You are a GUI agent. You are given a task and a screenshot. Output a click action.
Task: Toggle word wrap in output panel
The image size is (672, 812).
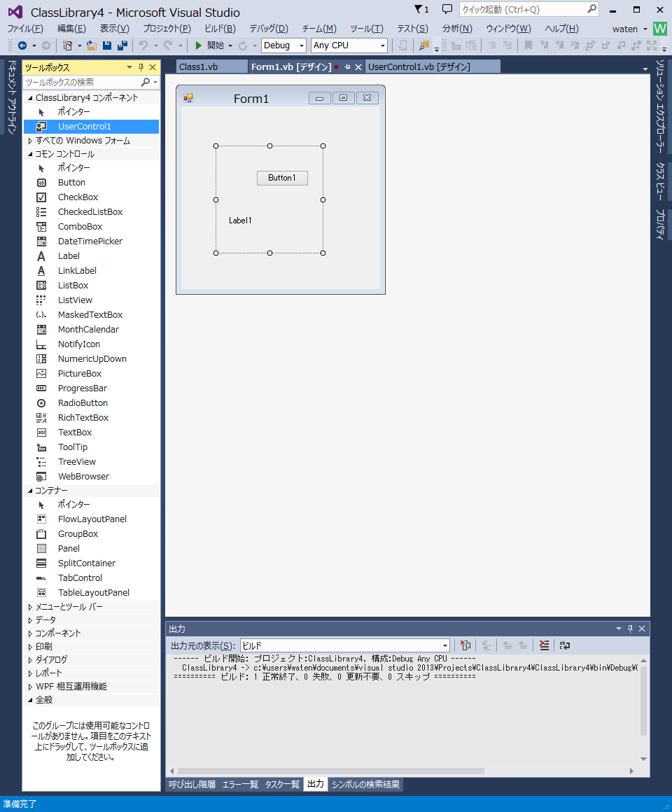[x=565, y=645]
